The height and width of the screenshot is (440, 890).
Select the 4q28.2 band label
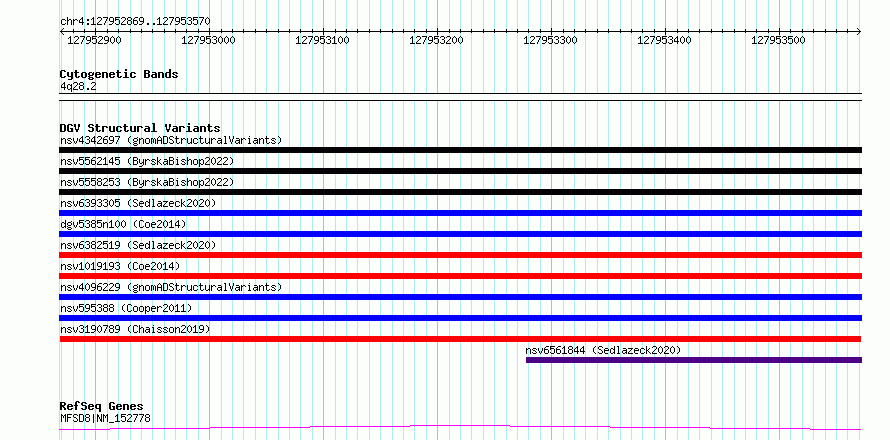78,86
